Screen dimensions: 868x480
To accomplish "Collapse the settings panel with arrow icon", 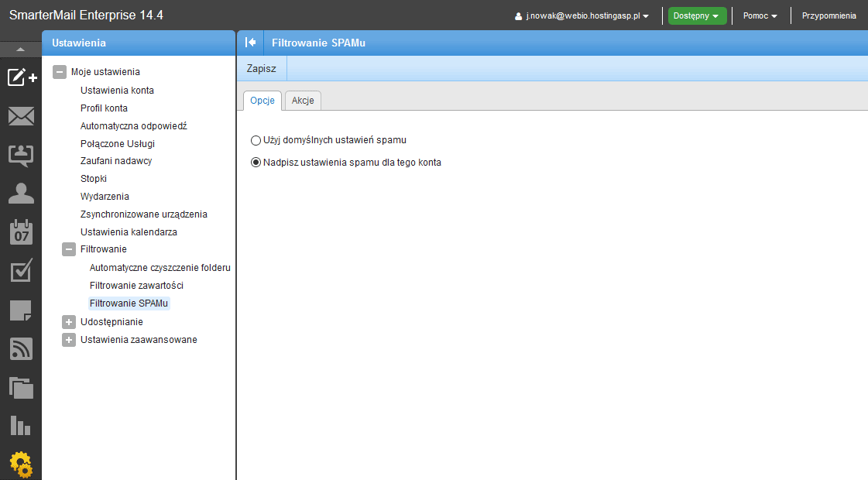I will click(x=250, y=43).
